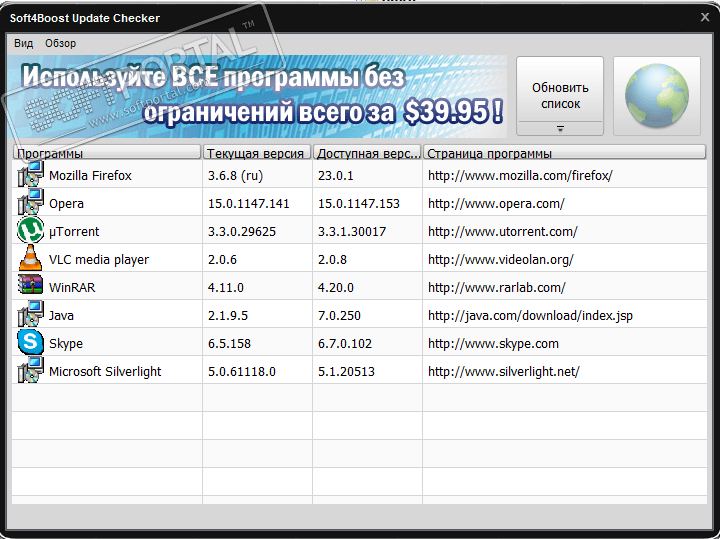The image size is (720, 539).
Task: Click current version 4.11.0
Action: click(x=225, y=287)
